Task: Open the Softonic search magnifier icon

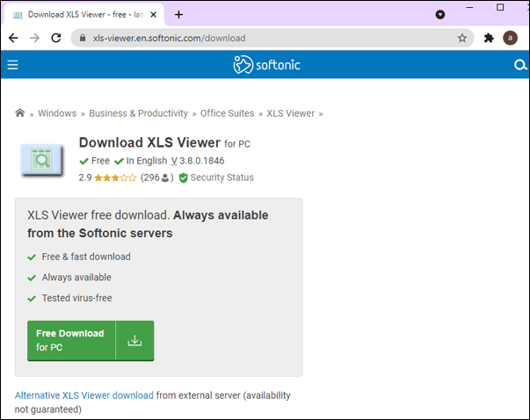Action: (x=520, y=64)
